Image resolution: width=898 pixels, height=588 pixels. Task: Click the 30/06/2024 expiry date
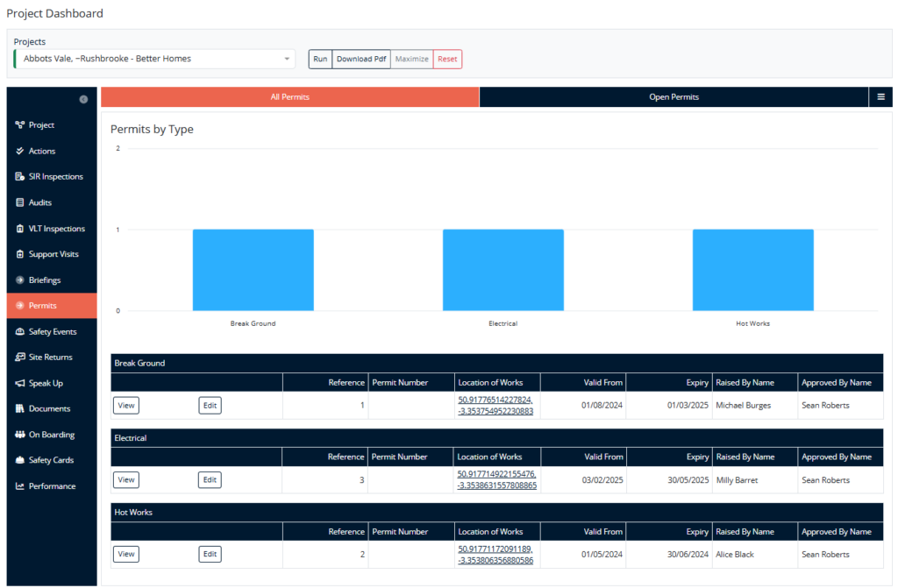(x=688, y=554)
